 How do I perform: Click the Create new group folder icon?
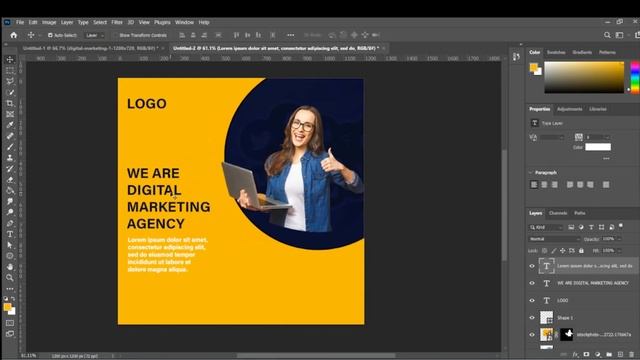click(x=609, y=355)
